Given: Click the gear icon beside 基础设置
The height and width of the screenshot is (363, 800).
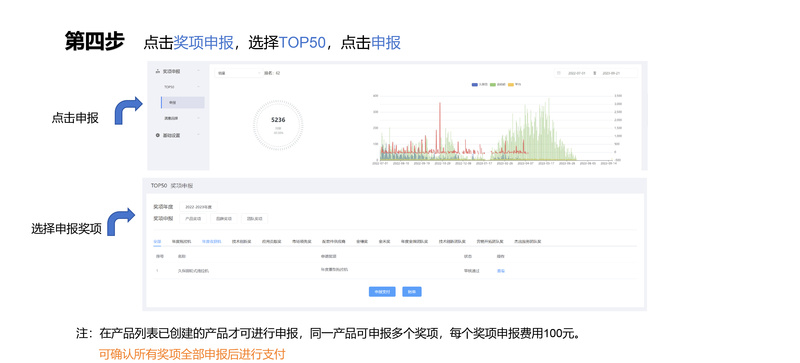Looking at the screenshot, I should click(158, 135).
